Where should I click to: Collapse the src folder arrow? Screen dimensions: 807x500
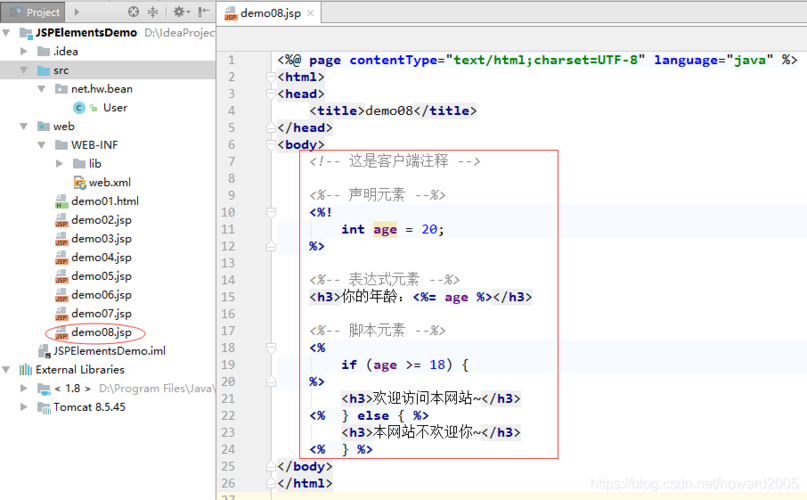pyautogui.click(x=24, y=70)
